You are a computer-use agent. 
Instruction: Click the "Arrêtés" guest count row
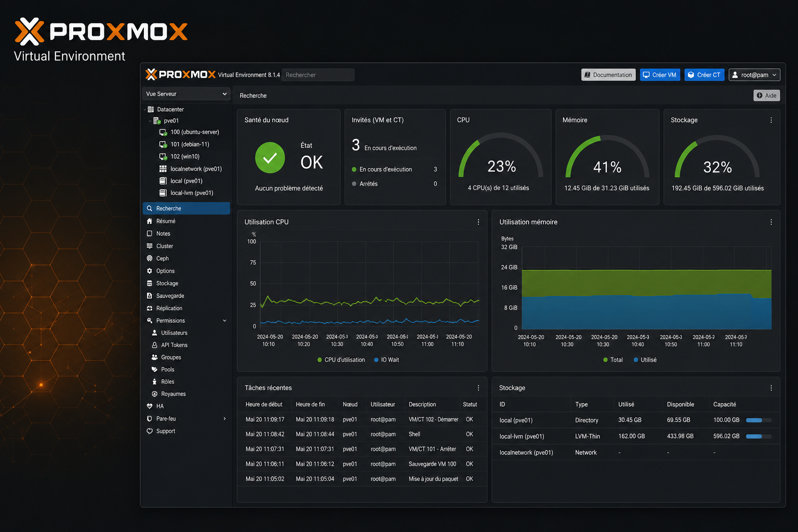pos(394,184)
